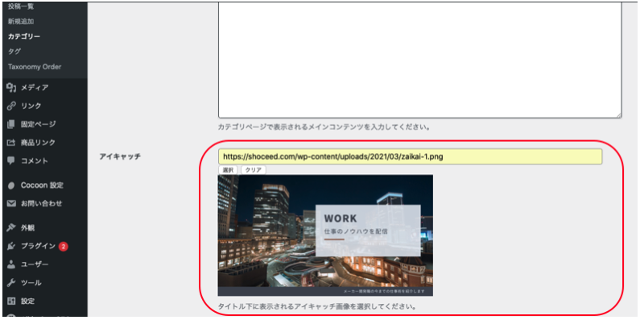Image resolution: width=644 pixels, height=320 pixels.
Task: Click the お問い合わせ envelope icon
Action: [x=11, y=204]
